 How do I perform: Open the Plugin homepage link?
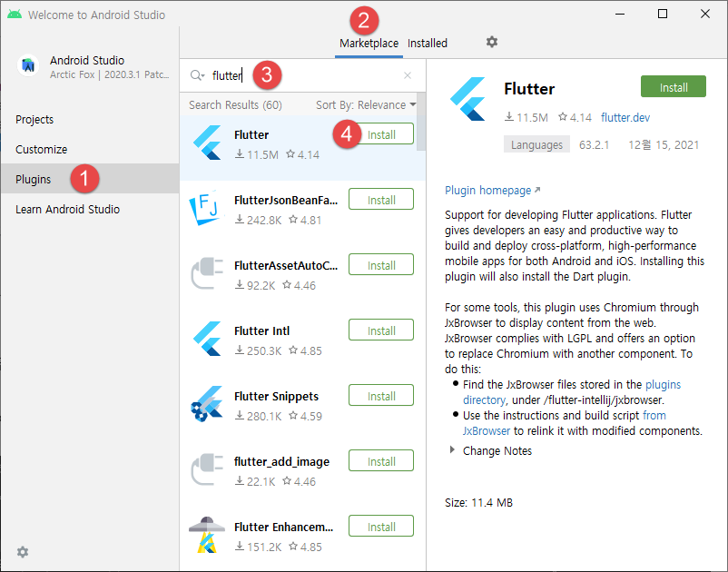492,191
